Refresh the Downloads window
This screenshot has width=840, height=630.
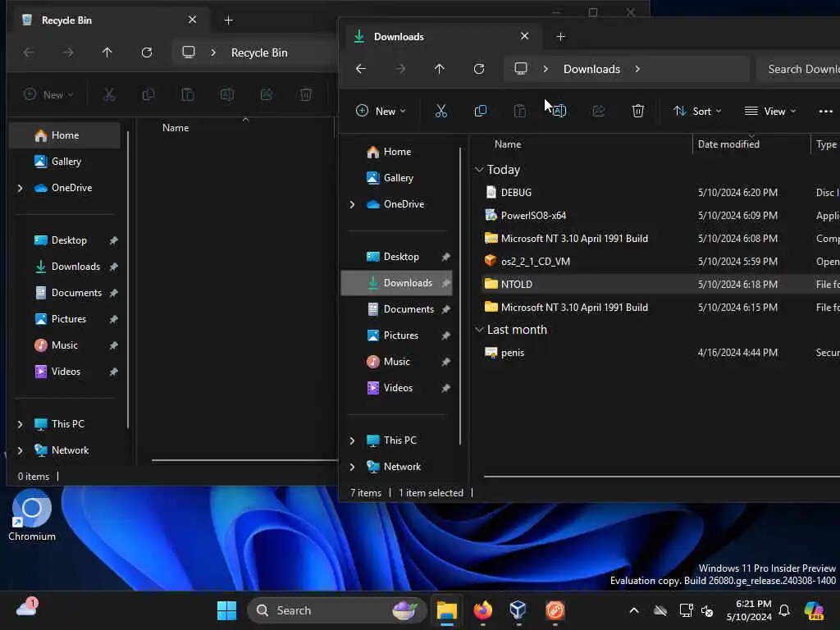click(x=479, y=69)
